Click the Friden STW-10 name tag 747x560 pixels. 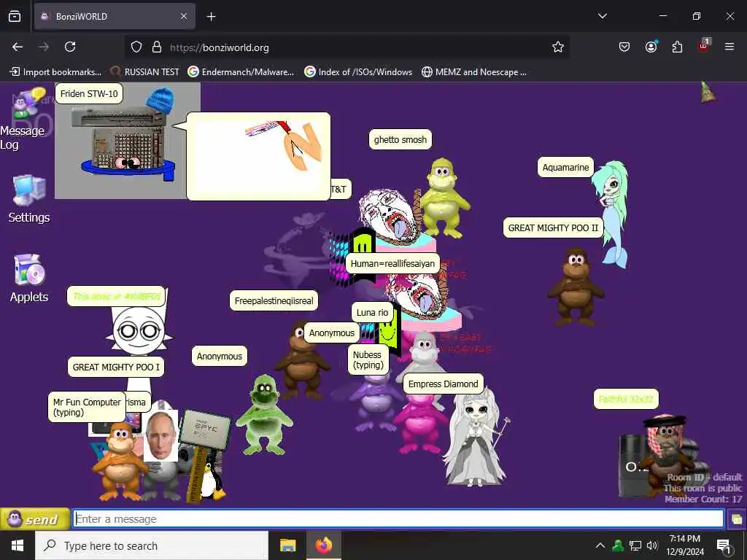click(x=89, y=93)
